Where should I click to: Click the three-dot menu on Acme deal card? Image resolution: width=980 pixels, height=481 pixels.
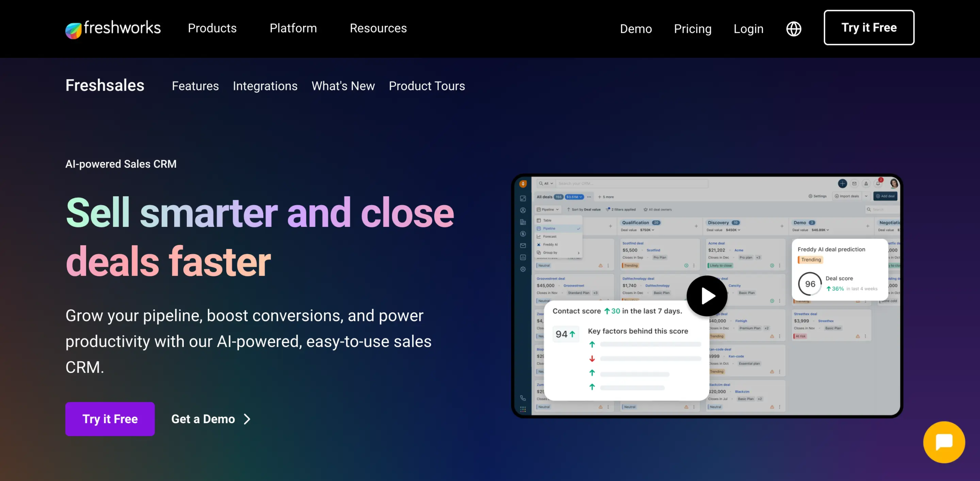point(779,266)
